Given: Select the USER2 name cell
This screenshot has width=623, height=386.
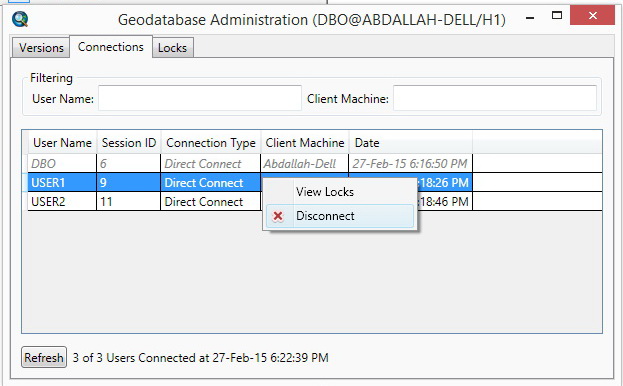Looking at the screenshot, I should tap(62, 202).
